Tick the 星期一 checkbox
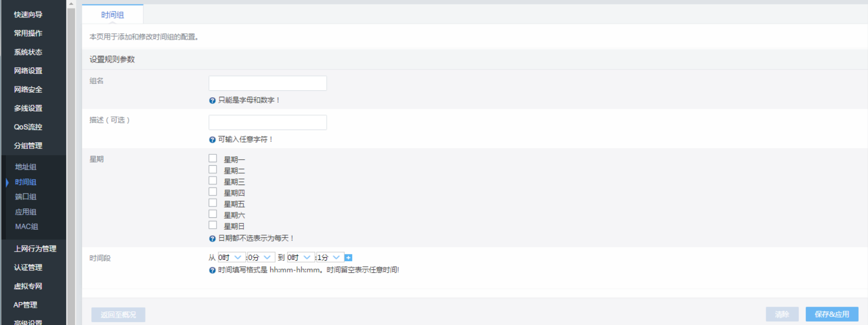This screenshot has width=868, height=325. pyautogui.click(x=213, y=158)
